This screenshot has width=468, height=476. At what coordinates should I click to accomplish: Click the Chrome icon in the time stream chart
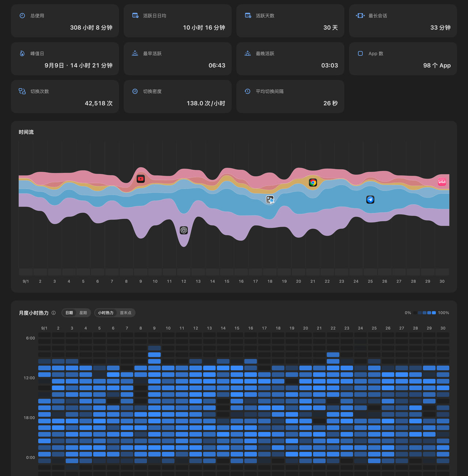[x=313, y=183]
